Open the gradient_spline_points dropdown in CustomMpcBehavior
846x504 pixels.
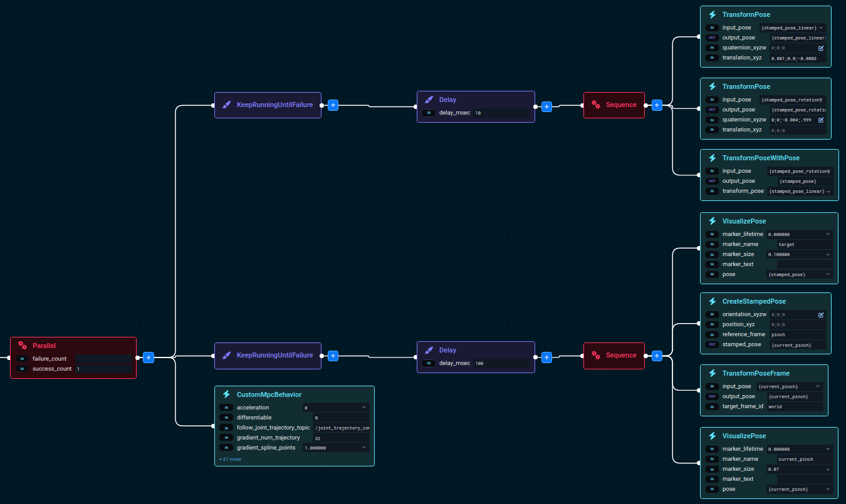point(362,447)
